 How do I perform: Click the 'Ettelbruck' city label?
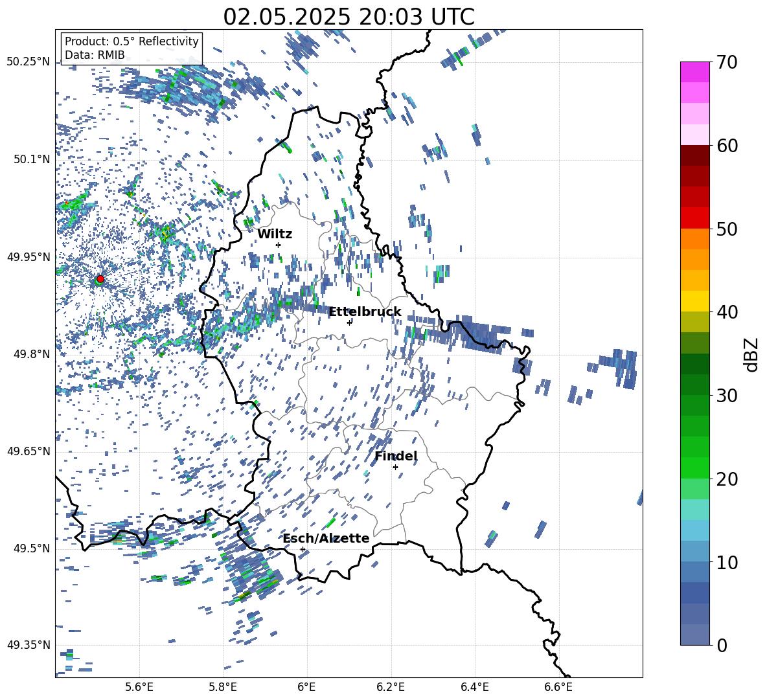[365, 311]
